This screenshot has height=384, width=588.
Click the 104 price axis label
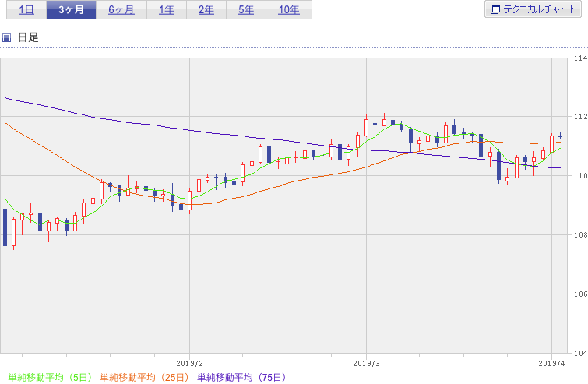581,354
